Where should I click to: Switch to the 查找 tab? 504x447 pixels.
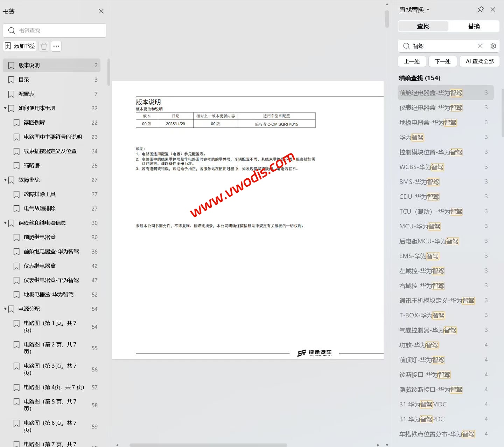pos(423,26)
